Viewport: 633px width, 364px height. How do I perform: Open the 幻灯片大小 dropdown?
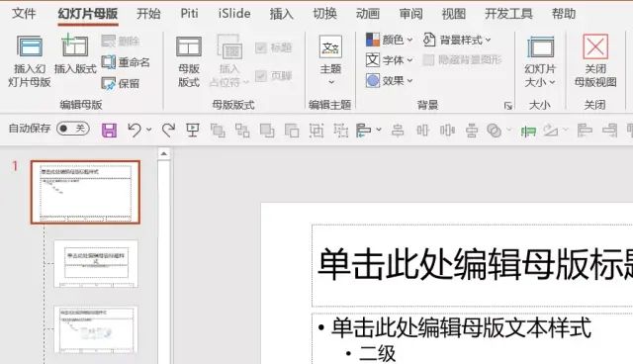click(540, 61)
